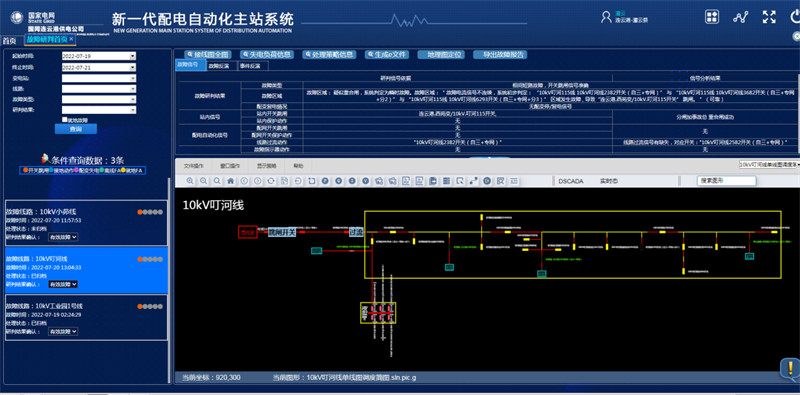
Task: Open the 终止时间 date dropdown showing 2022-07-21
Action: point(98,67)
